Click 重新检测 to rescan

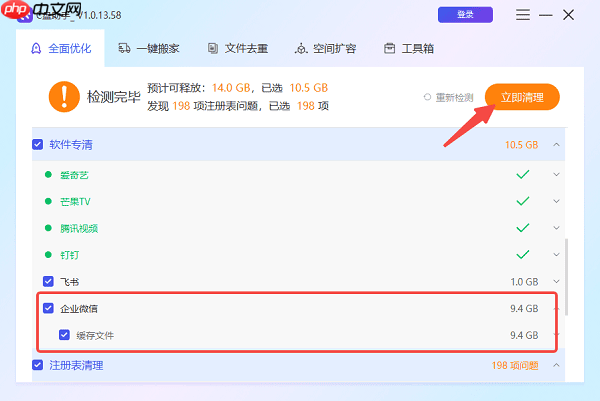(454, 98)
